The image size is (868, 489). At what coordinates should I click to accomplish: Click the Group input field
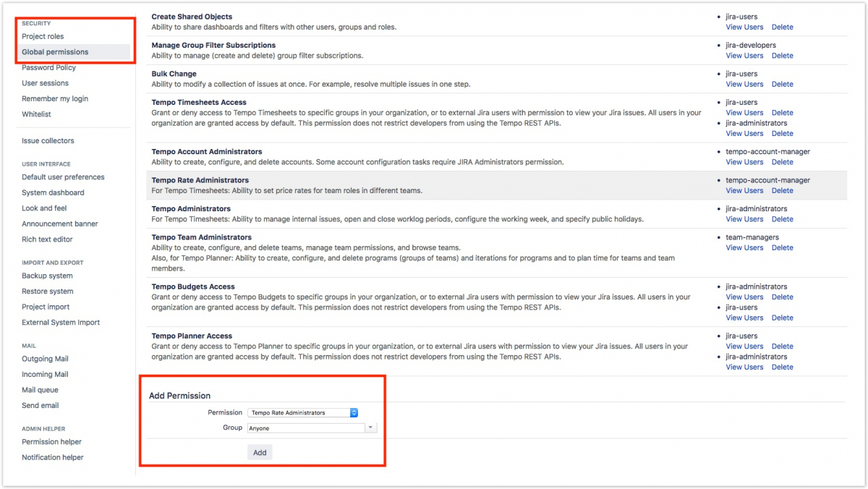pos(305,428)
